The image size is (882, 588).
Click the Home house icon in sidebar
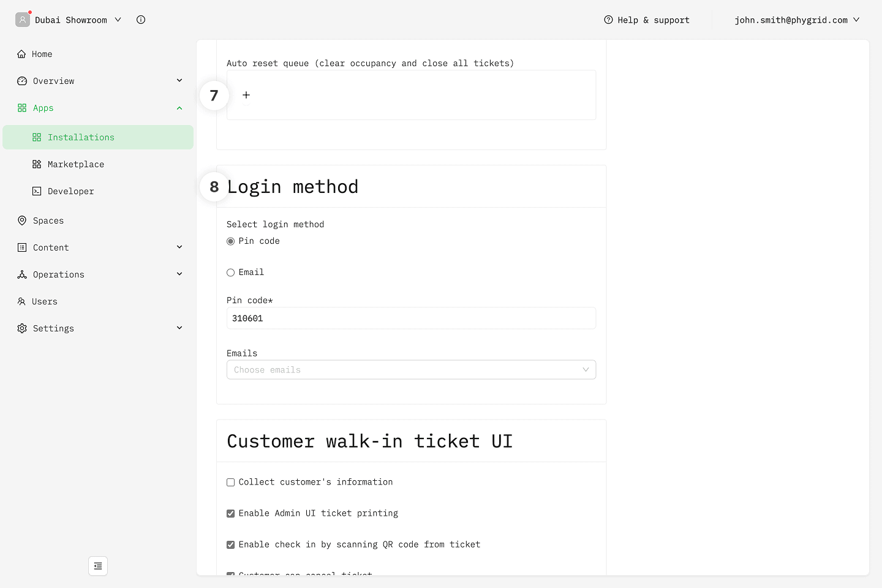22,54
